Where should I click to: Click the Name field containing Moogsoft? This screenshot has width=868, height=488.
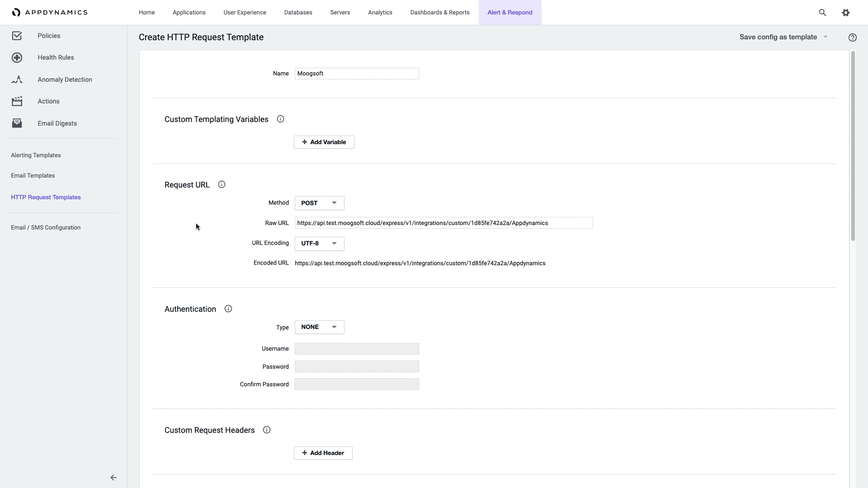point(357,74)
